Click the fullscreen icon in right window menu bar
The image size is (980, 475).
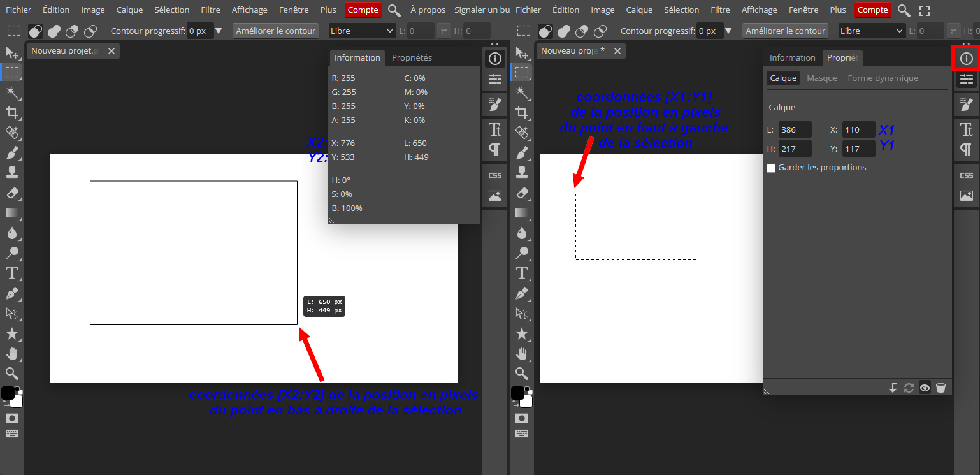[x=925, y=10]
